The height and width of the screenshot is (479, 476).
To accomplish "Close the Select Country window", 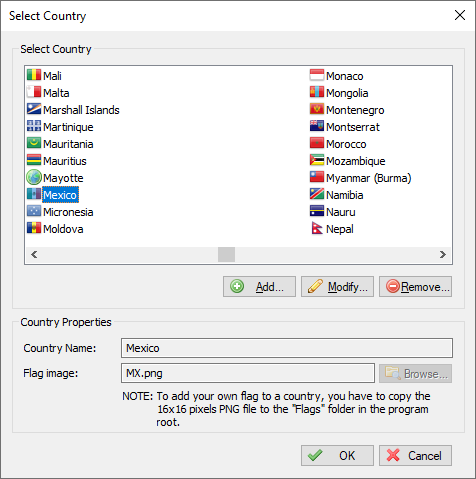I will (460, 15).
